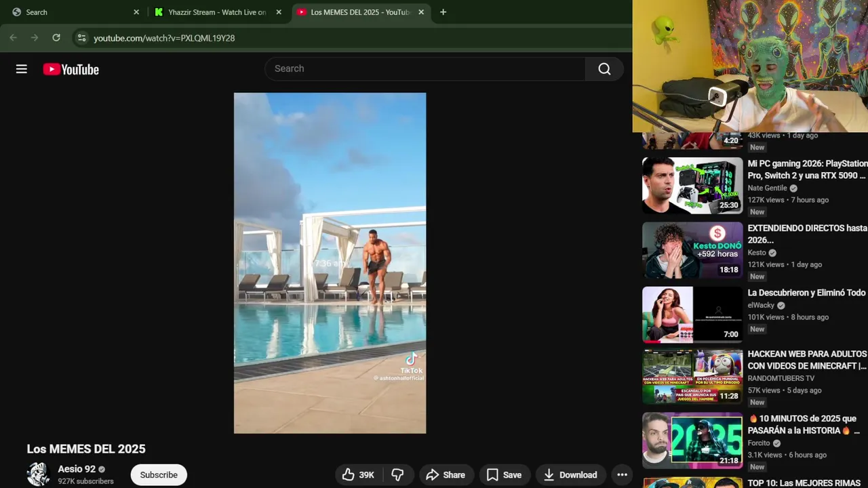Save the video to a playlist
The image size is (868, 488).
click(504, 475)
